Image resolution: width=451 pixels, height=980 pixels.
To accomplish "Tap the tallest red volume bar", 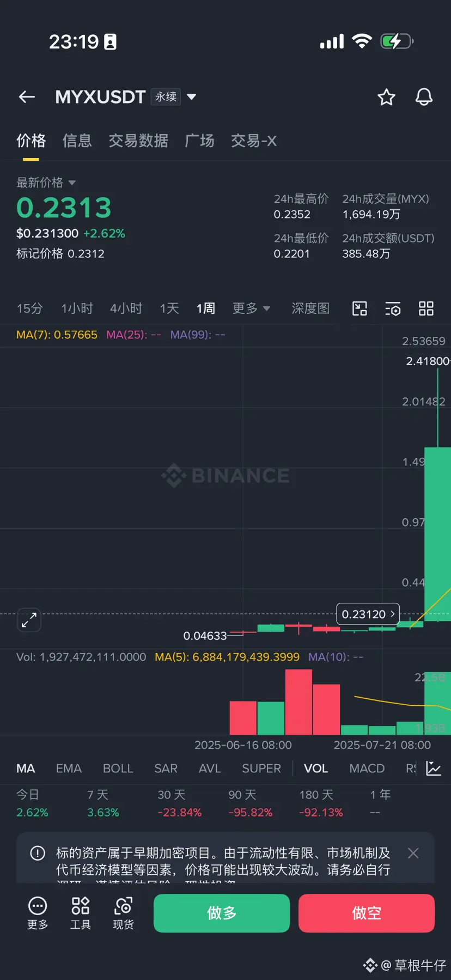I will coord(298,702).
